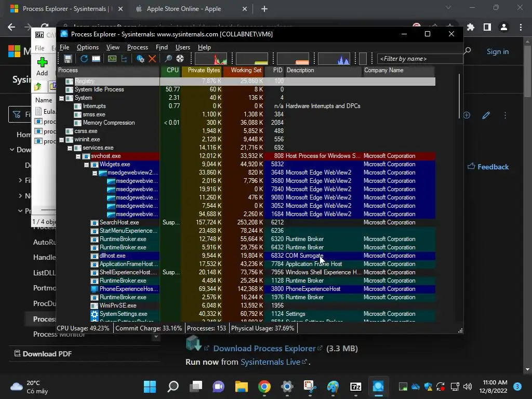Select the PhoneExperienceHost process icon

pos(95,289)
